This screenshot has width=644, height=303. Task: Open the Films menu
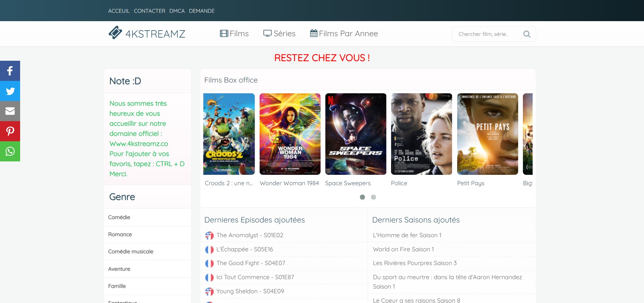pyautogui.click(x=234, y=34)
